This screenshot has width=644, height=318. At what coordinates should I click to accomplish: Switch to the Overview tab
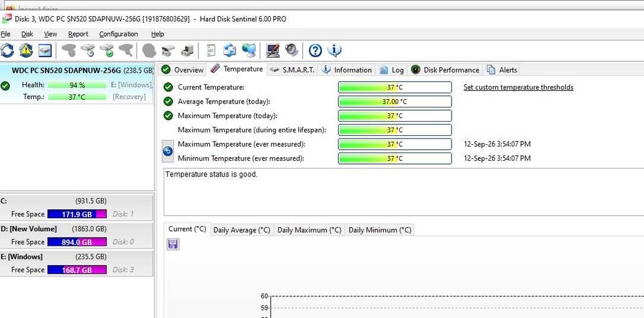(182, 70)
